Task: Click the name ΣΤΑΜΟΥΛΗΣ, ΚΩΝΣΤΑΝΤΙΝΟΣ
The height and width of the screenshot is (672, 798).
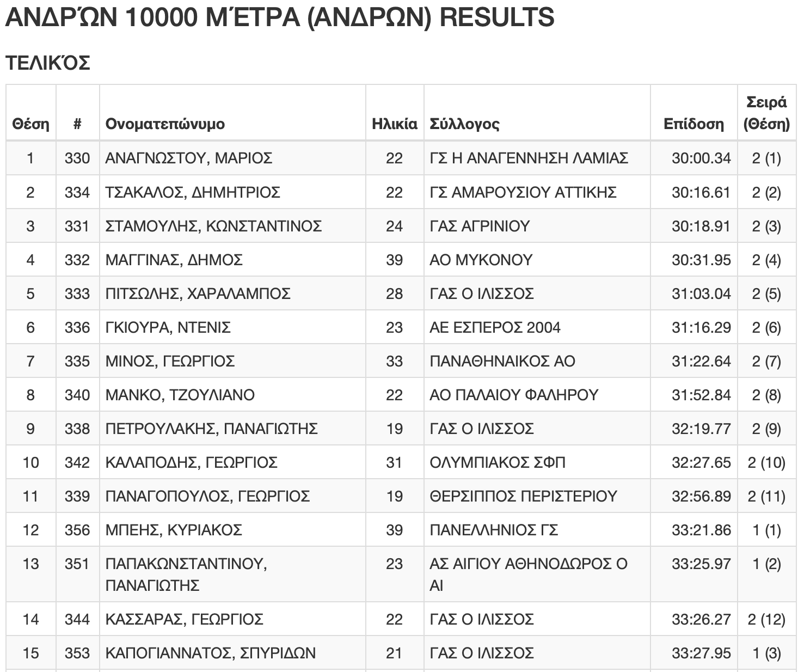Action: tap(213, 226)
